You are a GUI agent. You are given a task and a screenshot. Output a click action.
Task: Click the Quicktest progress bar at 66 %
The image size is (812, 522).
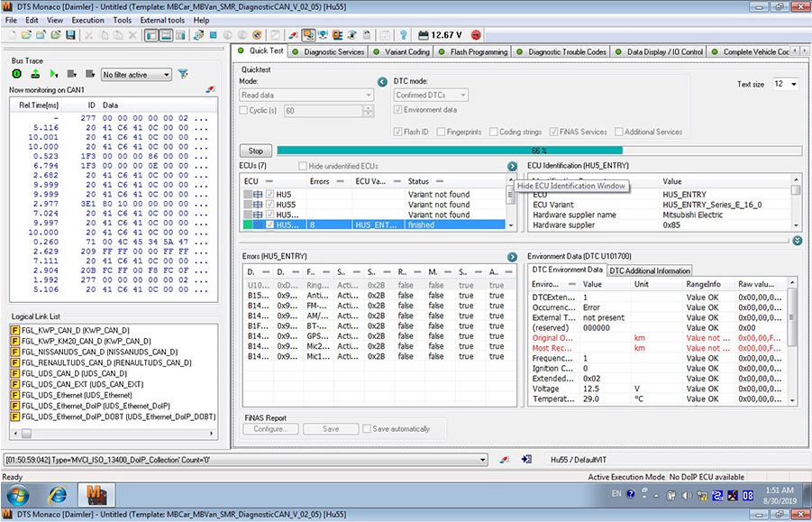click(539, 151)
